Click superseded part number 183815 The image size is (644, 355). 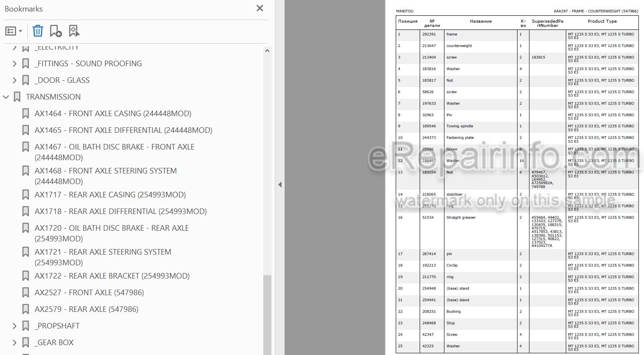click(x=538, y=57)
